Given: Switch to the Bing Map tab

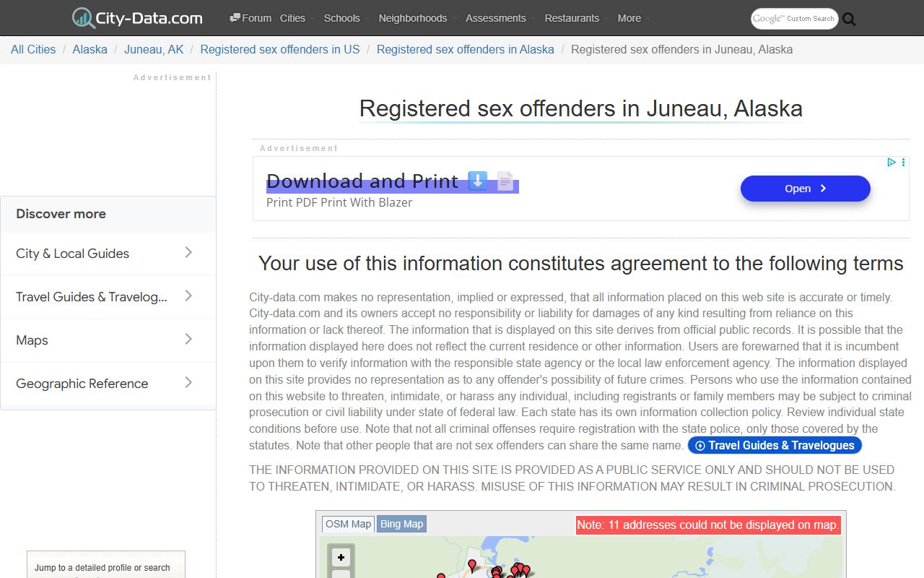Looking at the screenshot, I should coord(402,524).
